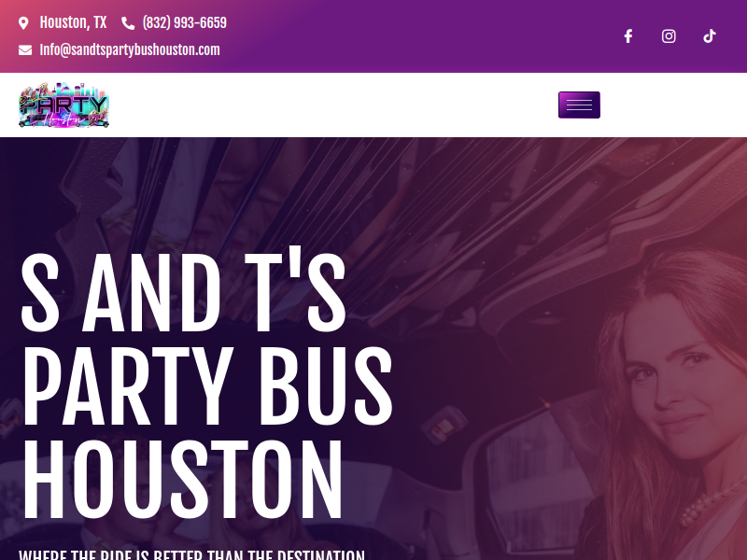Viewport: 747px width, 560px height.
Task: Open the Instagram profile icon
Action: (669, 36)
